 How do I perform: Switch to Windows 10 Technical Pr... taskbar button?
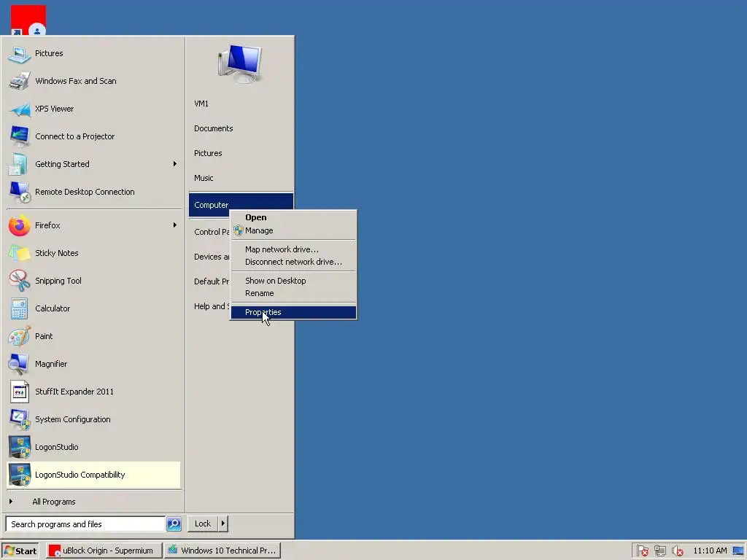coord(222,551)
